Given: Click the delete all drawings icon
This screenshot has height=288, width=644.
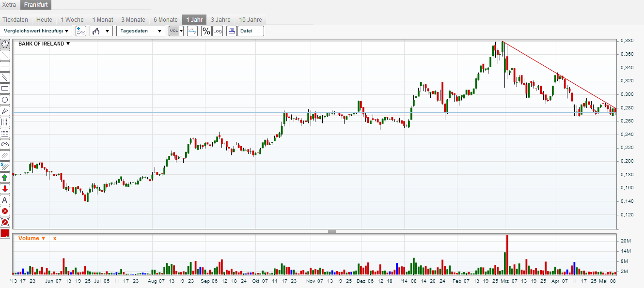Looking at the screenshot, I should 5,222.
